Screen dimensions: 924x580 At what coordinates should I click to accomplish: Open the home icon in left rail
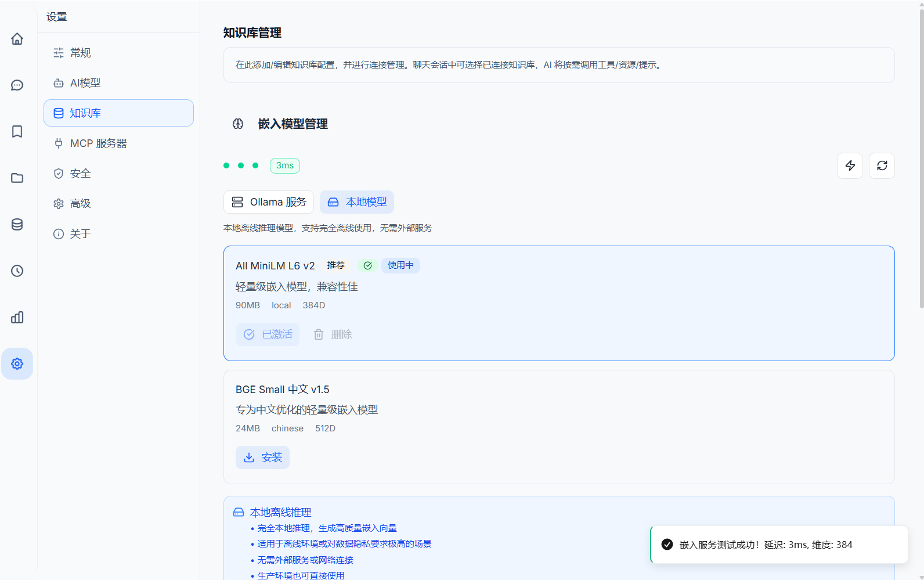click(17, 39)
